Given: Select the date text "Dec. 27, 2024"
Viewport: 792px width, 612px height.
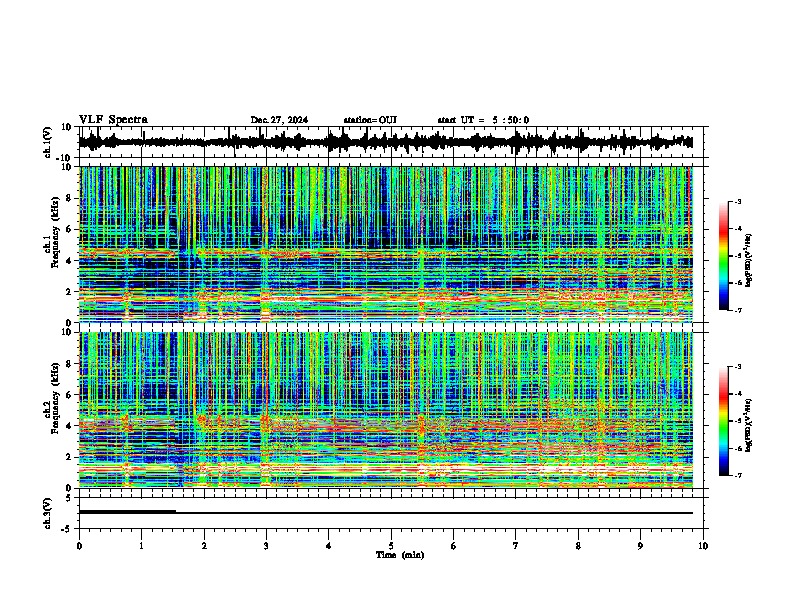Looking at the screenshot, I should [279, 120].
